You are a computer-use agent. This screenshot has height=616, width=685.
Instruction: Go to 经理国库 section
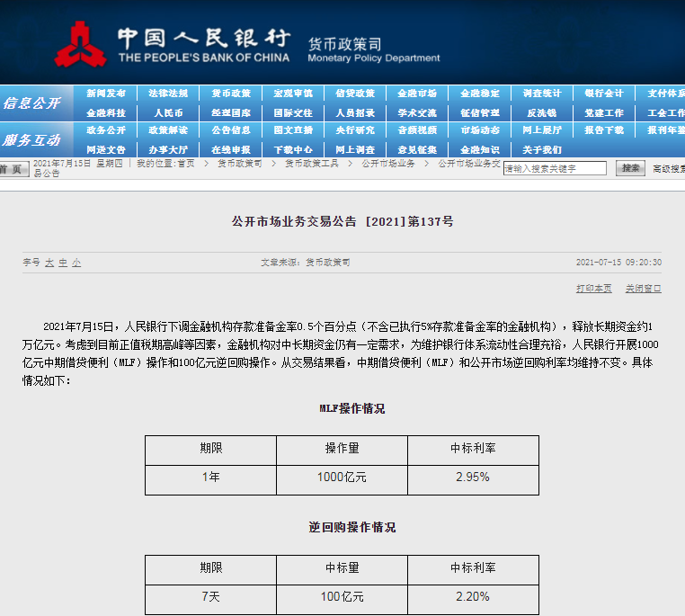[231, 113]
